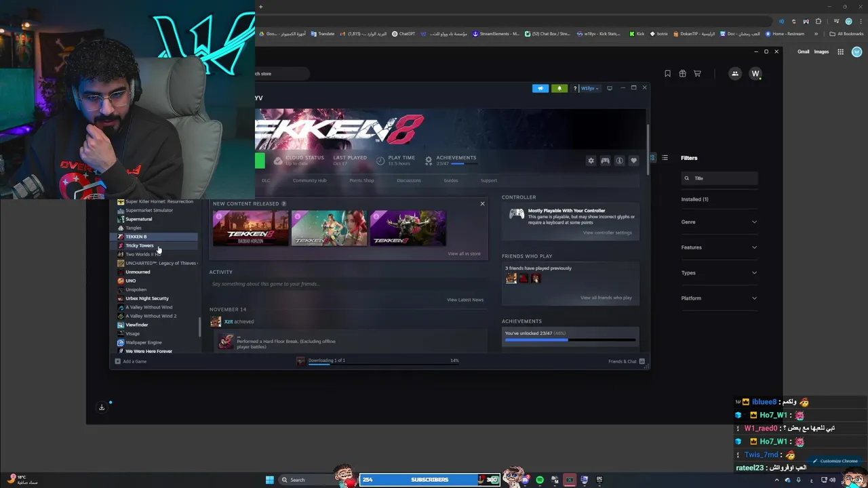Expand Platform filter dropdown
The image size is (868, 488).
click(x=719, y=298)
